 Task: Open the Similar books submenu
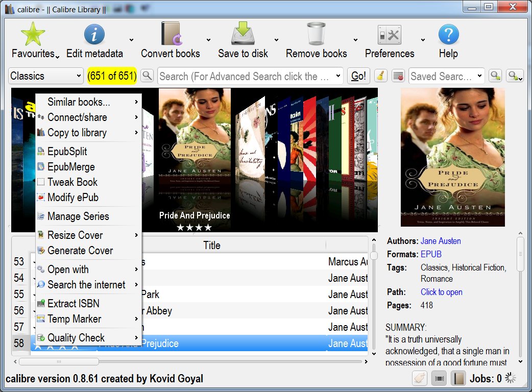point(88,102)
